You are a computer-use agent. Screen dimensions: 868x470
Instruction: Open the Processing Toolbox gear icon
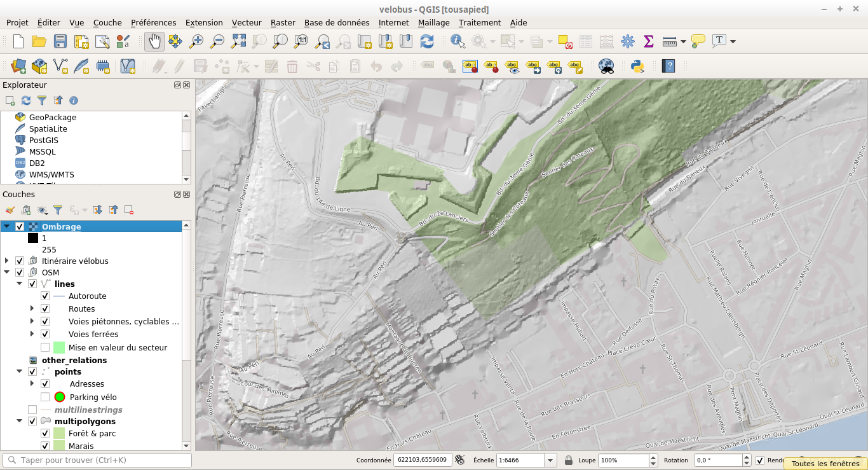point(627,41)
